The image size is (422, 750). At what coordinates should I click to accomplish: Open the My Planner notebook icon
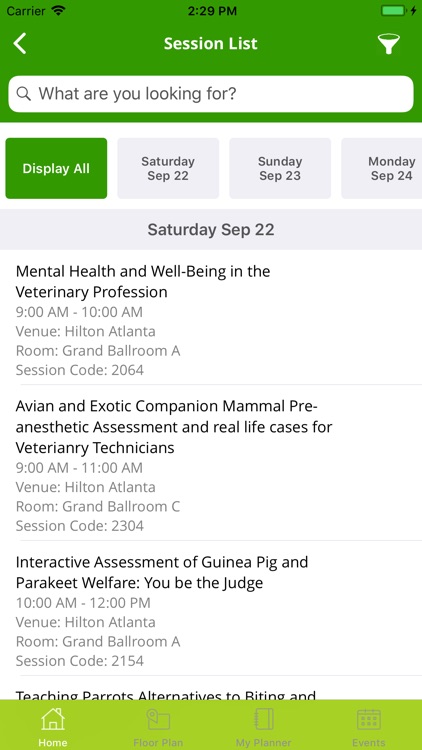[x=264, y=719]
